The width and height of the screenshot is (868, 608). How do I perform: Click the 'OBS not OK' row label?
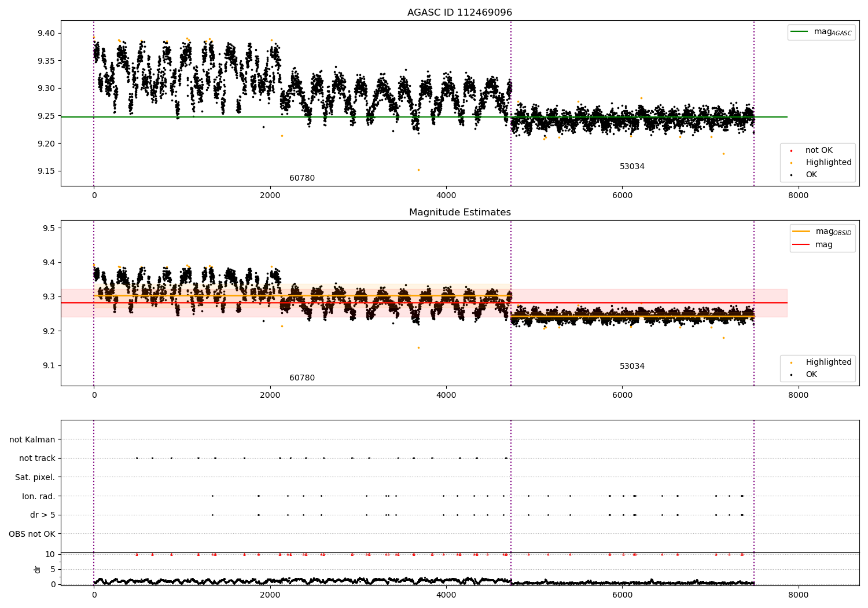[32, 534]
